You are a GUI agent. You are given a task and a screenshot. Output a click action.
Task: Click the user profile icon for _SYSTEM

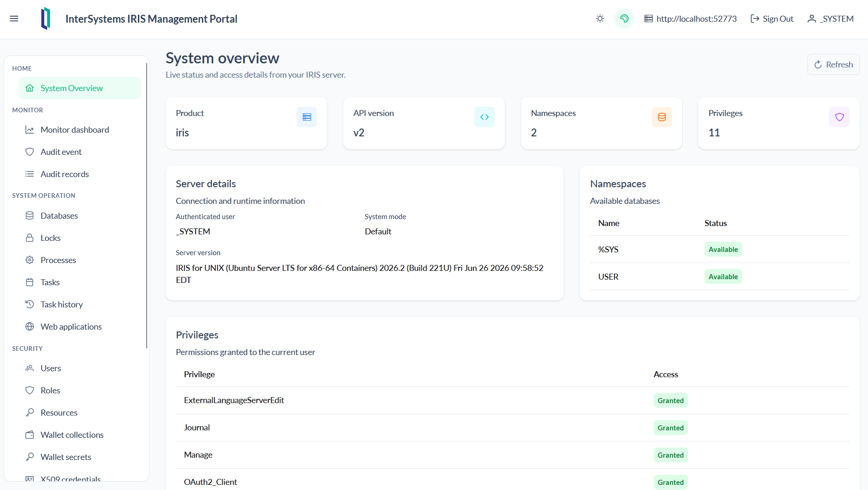tap(812, 18)
